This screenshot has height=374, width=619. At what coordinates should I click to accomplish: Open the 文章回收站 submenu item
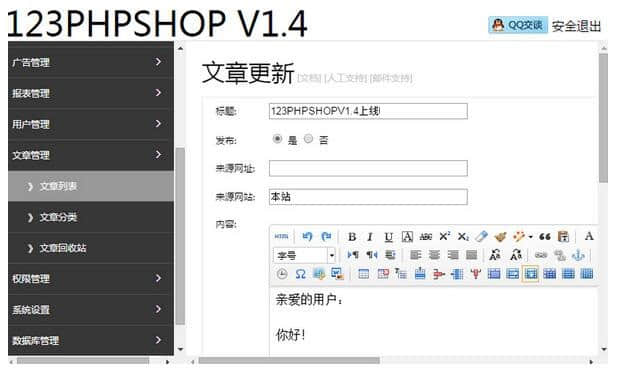click(91, 248)
